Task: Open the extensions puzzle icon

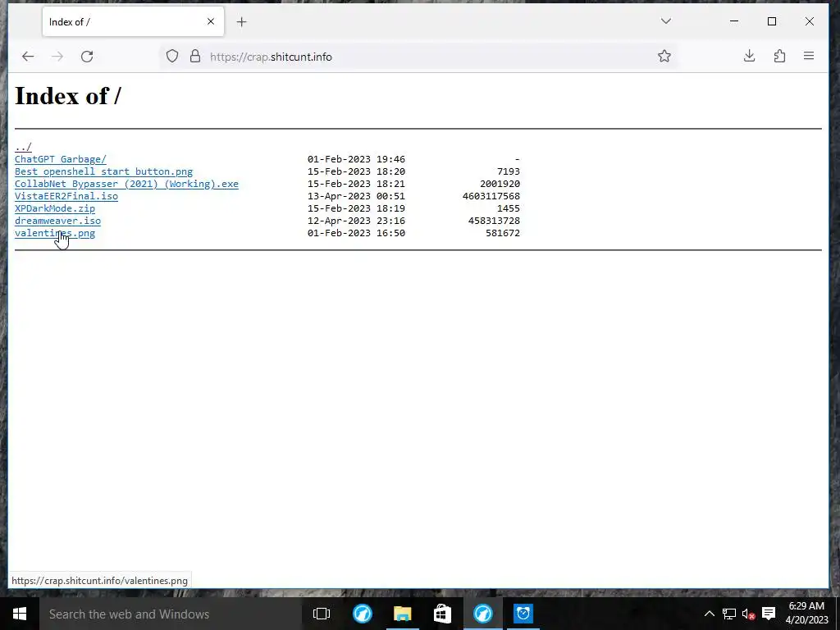Action: click(x=779, y=56)
